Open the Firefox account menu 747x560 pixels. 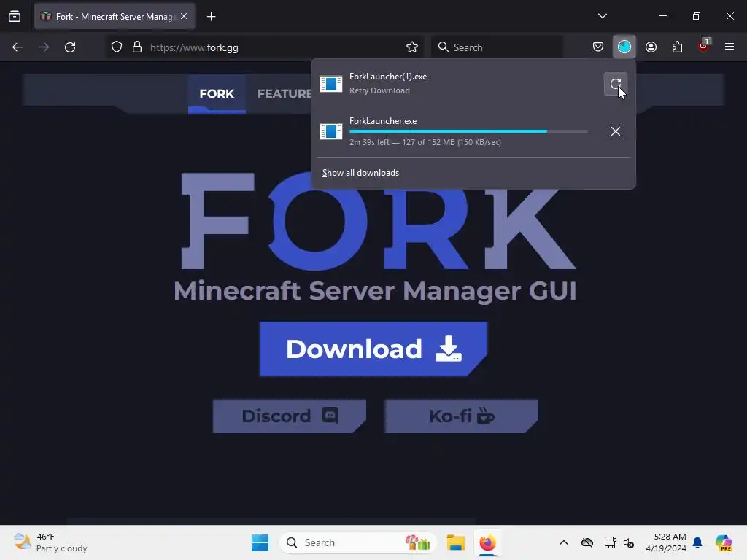[651, 47]
